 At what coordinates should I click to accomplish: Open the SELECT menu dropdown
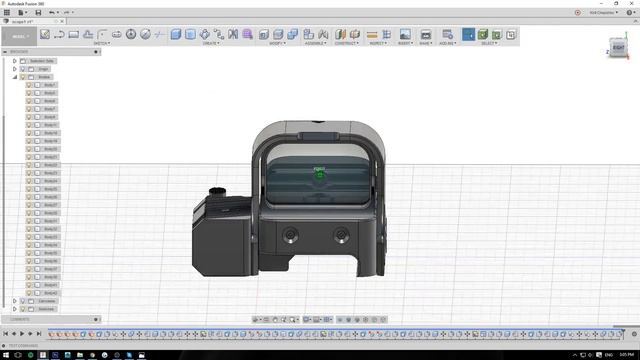tap(488, 43)
